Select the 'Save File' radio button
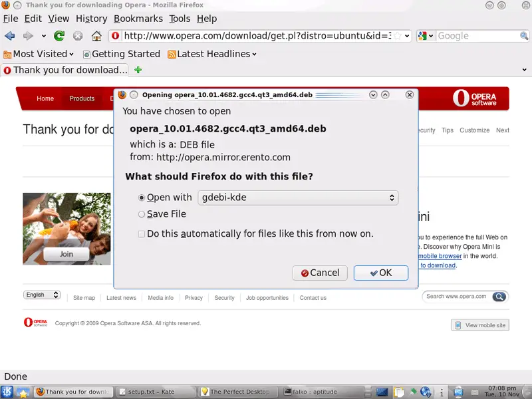The height and width of the screenshot is (399, 532). pyautogui.click(x=142, y=214)
